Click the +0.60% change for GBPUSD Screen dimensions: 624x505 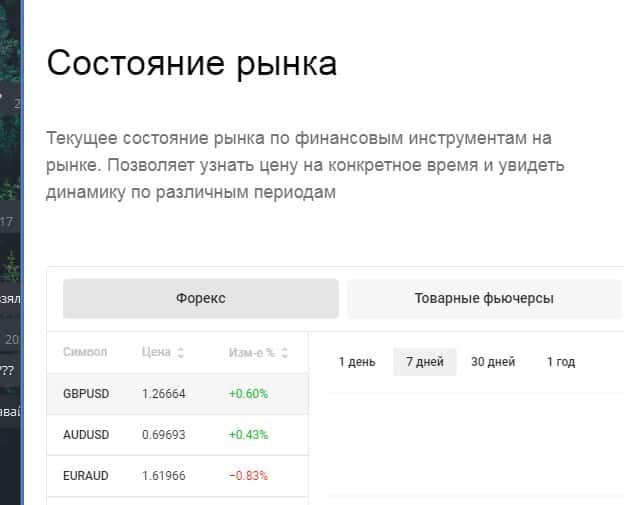click(x=248, y=393)
